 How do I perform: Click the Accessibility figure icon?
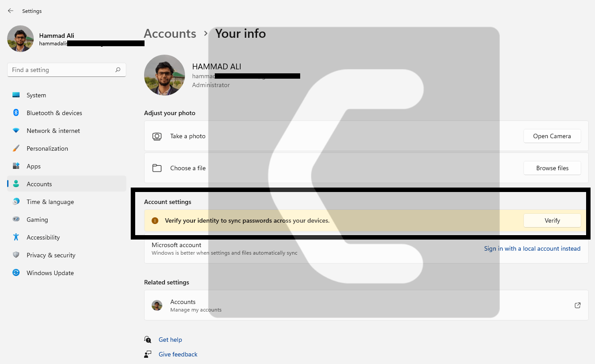16,237
